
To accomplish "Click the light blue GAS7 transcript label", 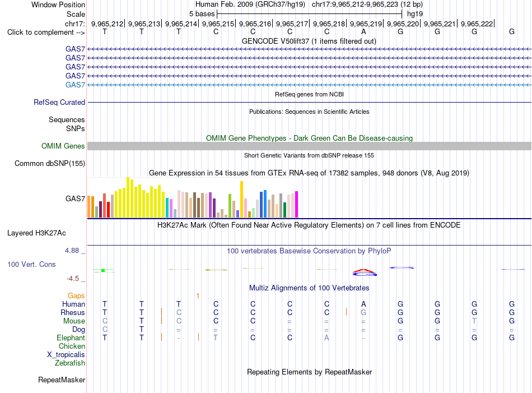I will [x=75, y=85].
